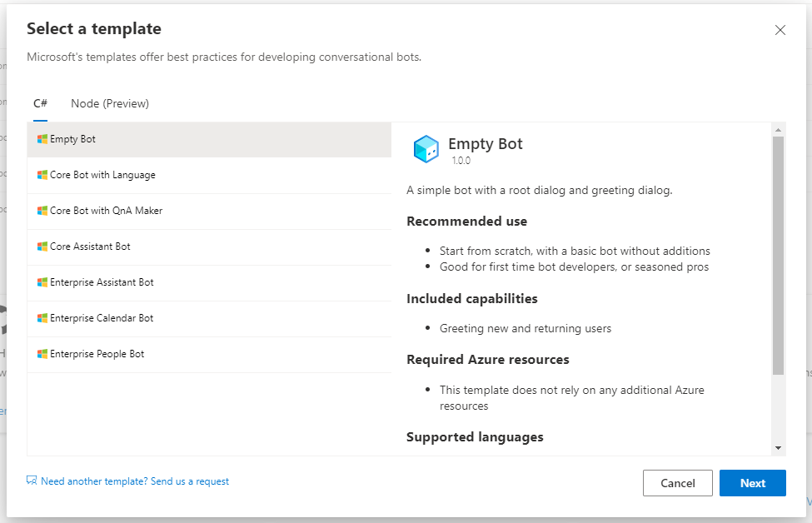The height and width of the screenshot is (523, 812).
Task: Select the Enterprise People Bot template
Action: point(99,354)
